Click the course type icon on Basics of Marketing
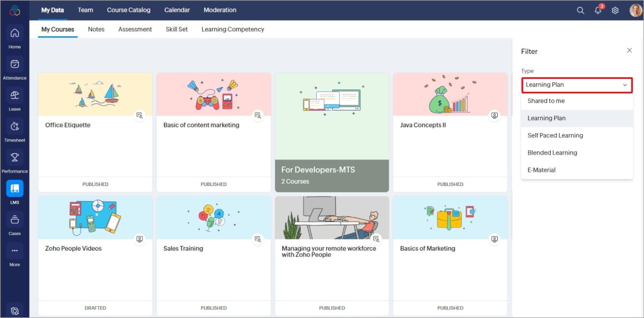 pos(494,239)
